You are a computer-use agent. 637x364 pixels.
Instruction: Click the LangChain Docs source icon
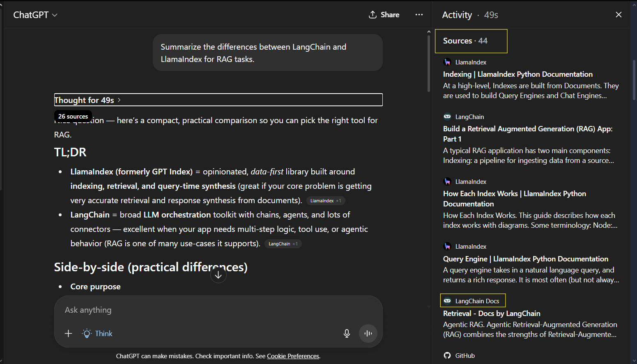448,300
